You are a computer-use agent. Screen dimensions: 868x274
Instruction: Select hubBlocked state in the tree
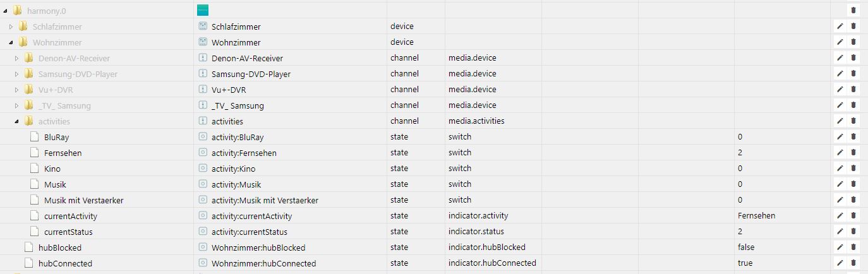(59, 247)
